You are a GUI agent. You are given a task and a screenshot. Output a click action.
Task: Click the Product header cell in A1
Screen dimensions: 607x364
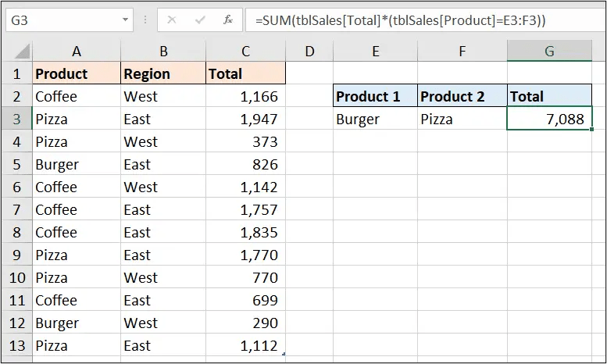(x=77, y=74)
